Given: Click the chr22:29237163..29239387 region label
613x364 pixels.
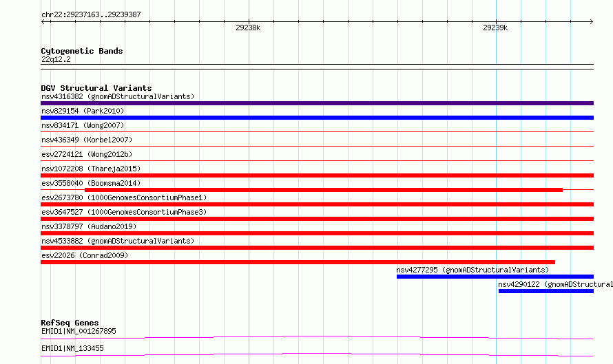Looking at the screenshot, I should [x=91, y=14].
